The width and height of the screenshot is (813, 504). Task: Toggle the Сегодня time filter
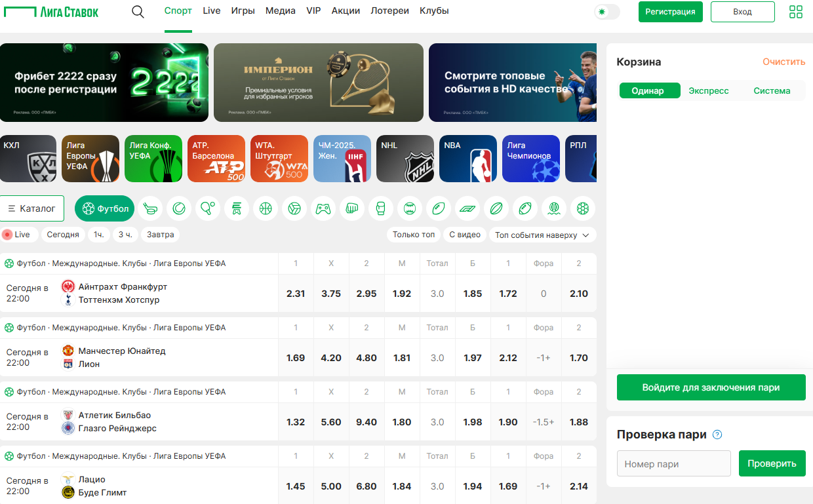(x=63, y=235)
